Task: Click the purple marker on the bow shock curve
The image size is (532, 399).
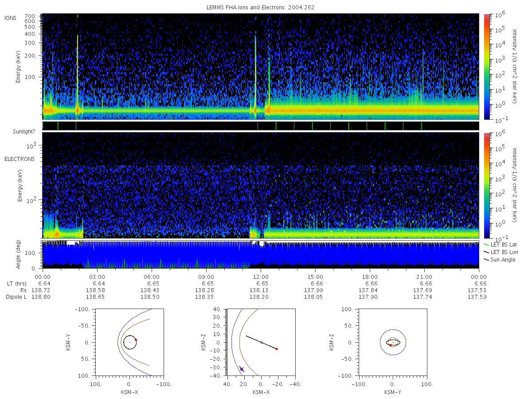Action: pos(242,369)
